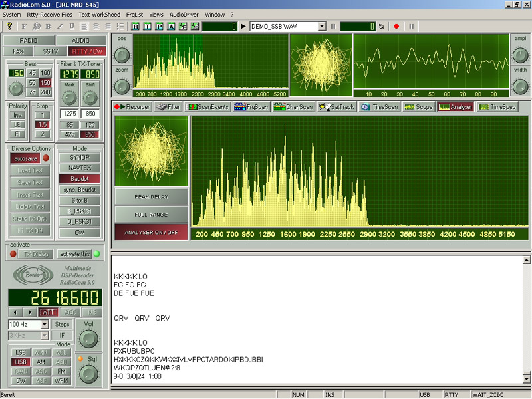Select the Analyser view
532x399 pixels.
pos(456,107)
